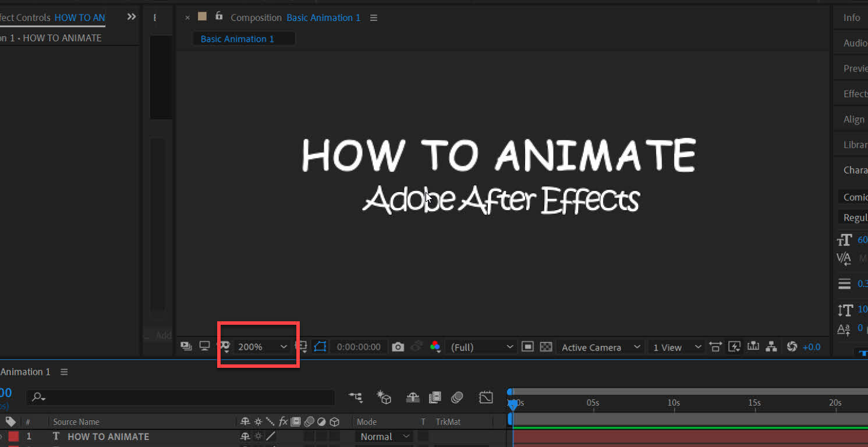The image size is (868, 447).
Task: Open grid and guide options
Action: 302,347
